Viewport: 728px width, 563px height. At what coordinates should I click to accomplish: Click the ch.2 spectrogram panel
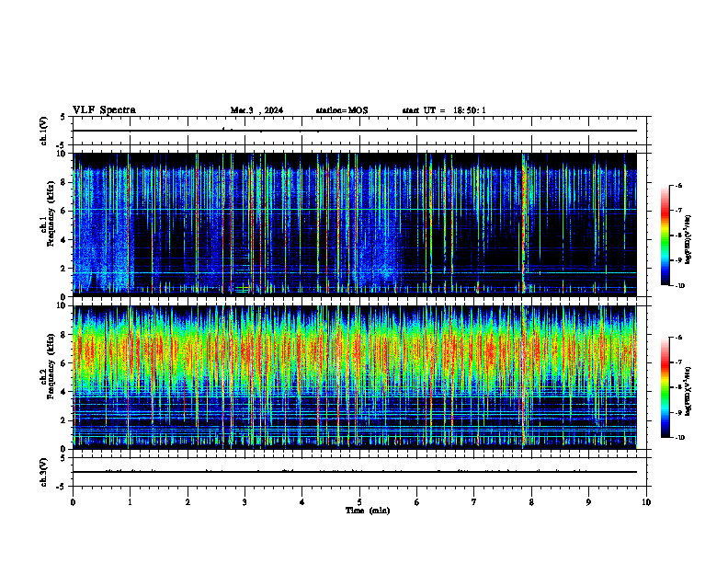(355, 377)
